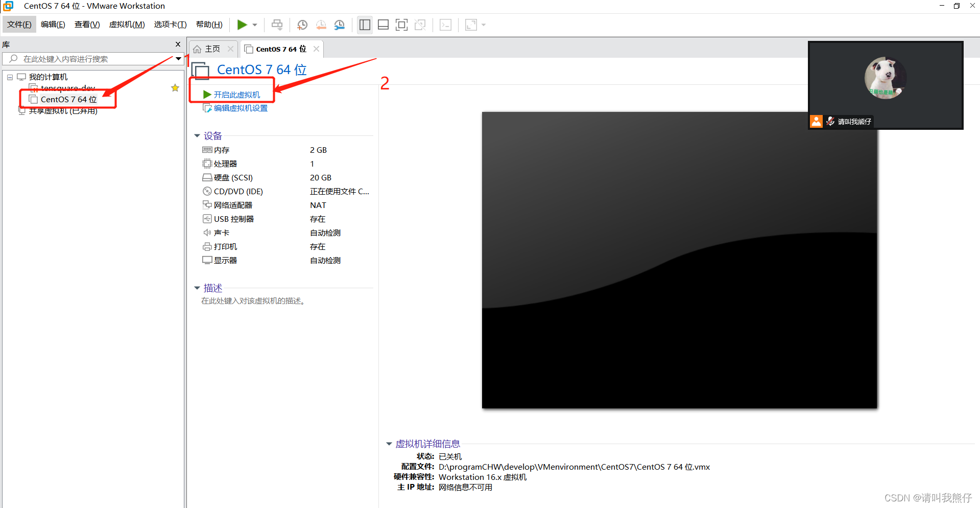Open the Snapshot Manager

(x=340, y=25)
